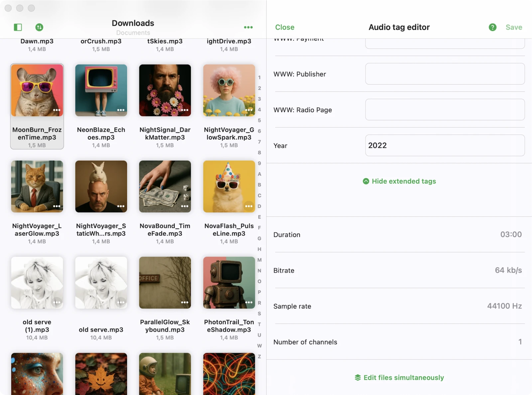
Task: Save the audio tag changes
Action: pyautogui.click(x=514, y=27)
